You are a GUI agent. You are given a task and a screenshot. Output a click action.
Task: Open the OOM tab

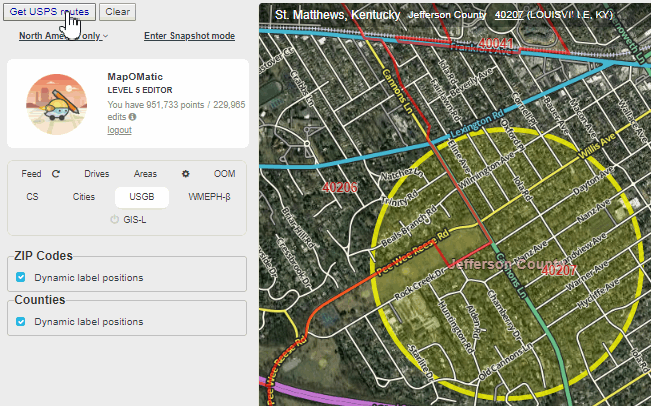(224, 173)
